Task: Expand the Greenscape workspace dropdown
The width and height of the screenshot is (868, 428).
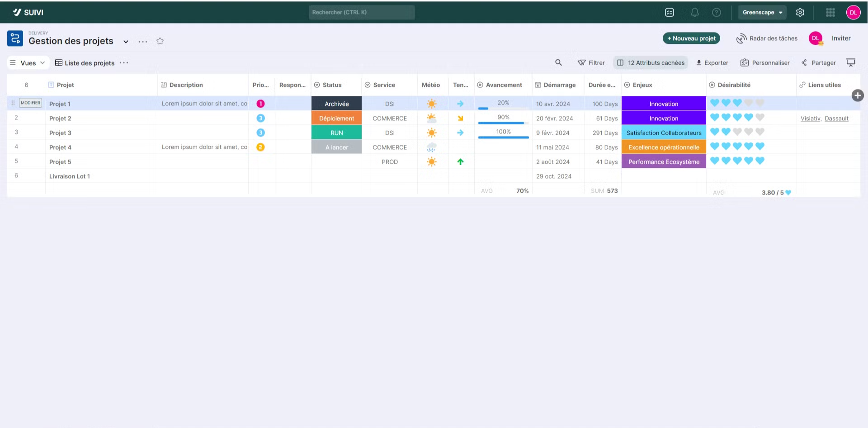Action: pyautogui.click(x=762, y=13)
